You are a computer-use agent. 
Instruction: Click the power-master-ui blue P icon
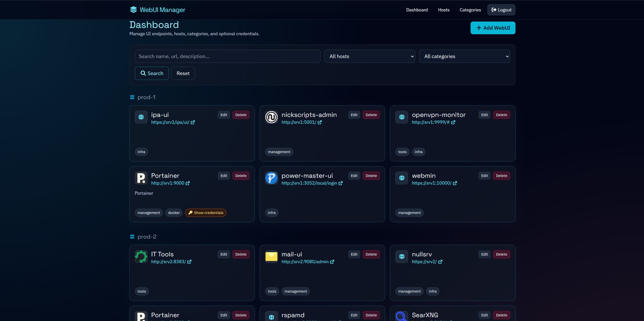(271, 178)
